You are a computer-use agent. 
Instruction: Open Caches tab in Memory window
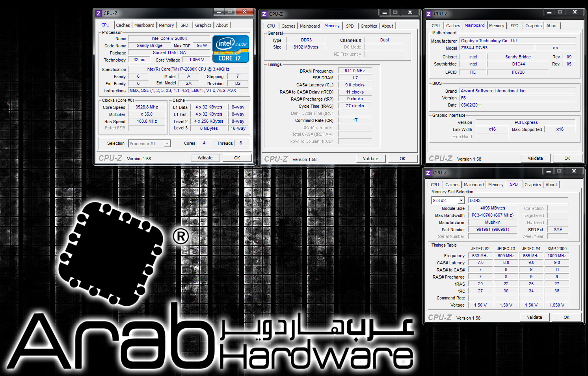pyautogui.click(x=288, y=26)
